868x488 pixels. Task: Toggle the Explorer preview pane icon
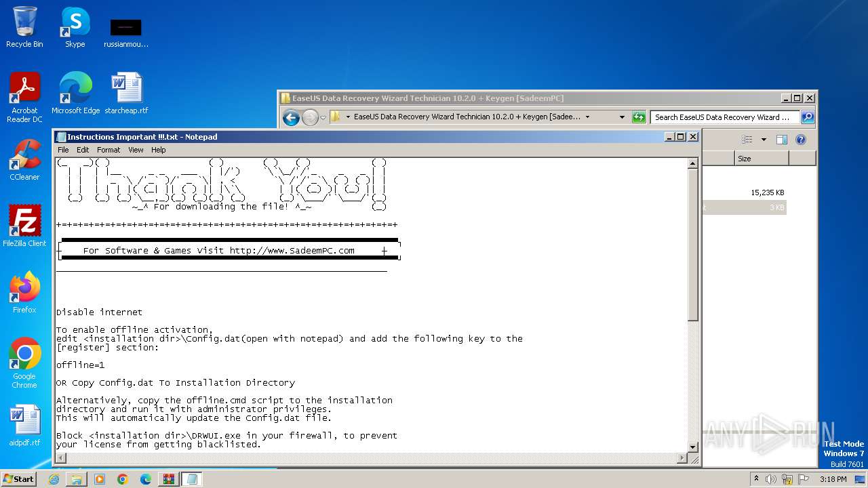pyautogui.click(x=781, y=140)
